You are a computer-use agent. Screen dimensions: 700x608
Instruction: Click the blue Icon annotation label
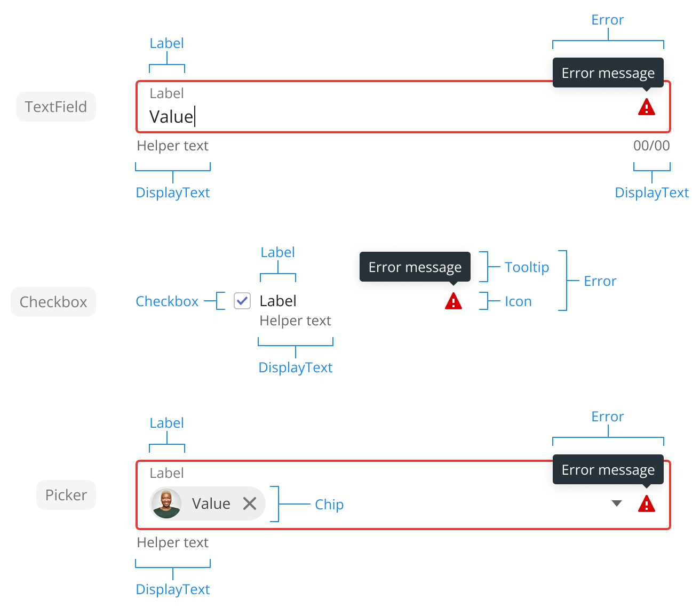(518, 302)
